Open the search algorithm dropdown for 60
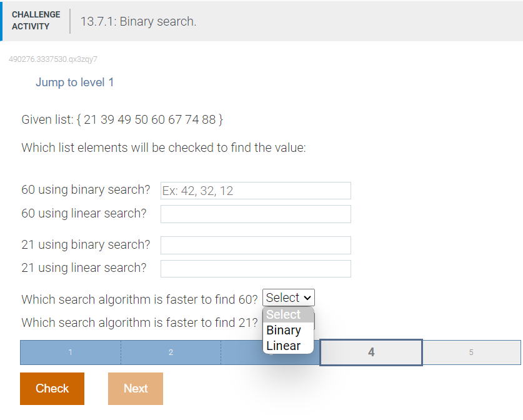This screenshot has height=420, width=523. click(x=288, y=297)
